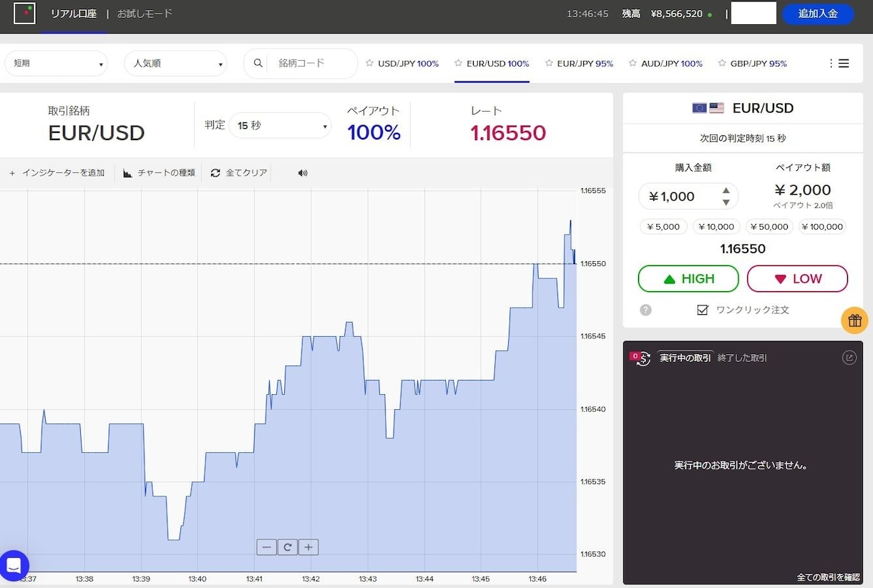Click the platform logo icon
The image size is (873, 588).
pos(24,14)
